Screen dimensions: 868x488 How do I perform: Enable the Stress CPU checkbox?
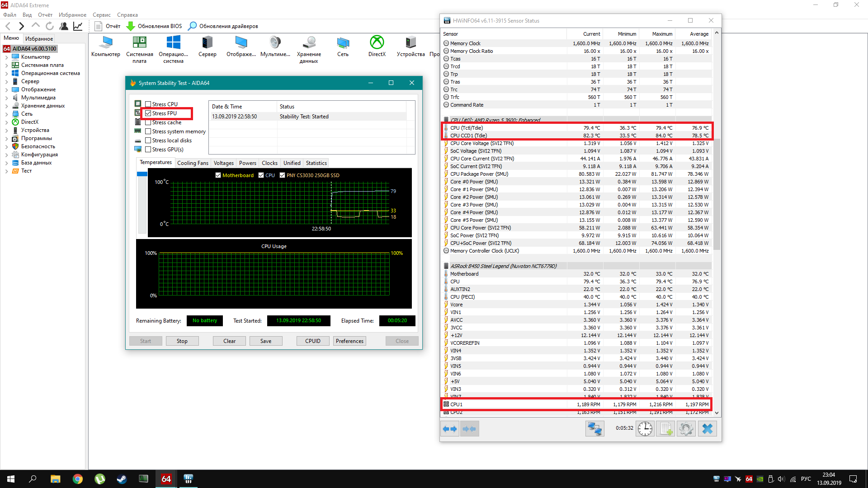pos(148,104)
